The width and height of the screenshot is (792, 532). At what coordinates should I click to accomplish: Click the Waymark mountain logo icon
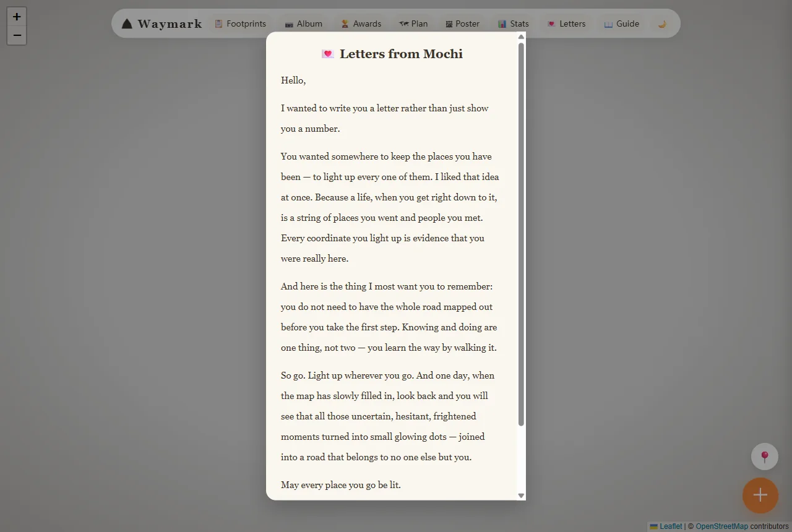[127, 24]
